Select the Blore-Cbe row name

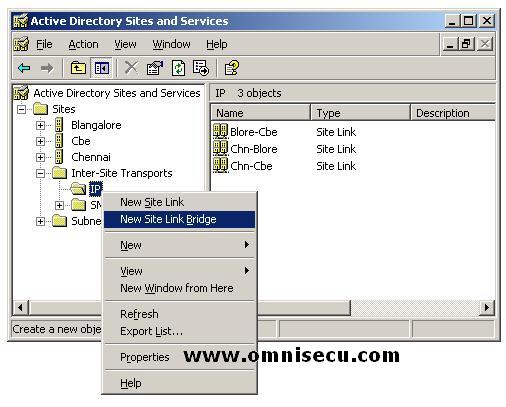(x=254, y=132)
